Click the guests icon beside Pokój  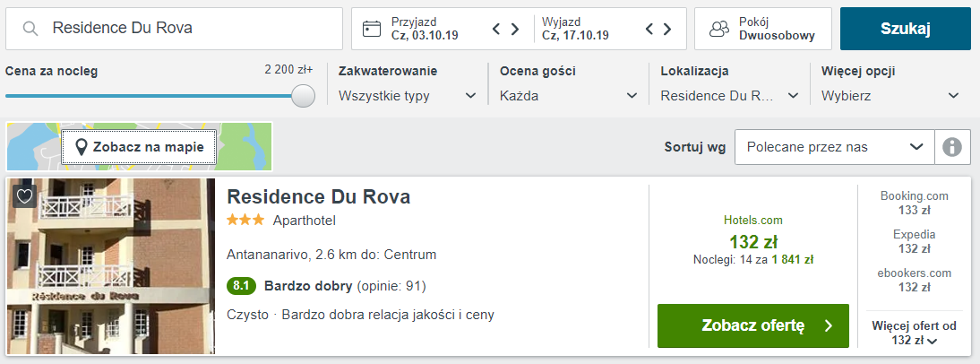pos(718,29)
